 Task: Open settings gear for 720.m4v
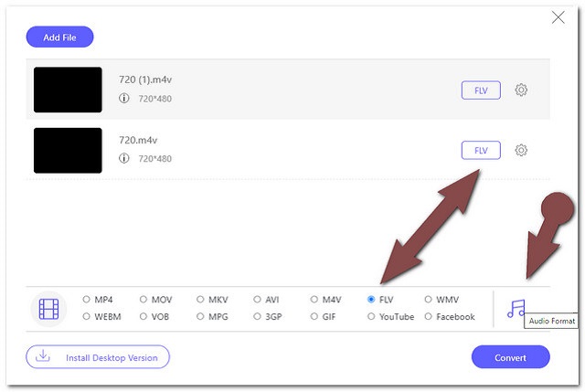tap(521, 150)
